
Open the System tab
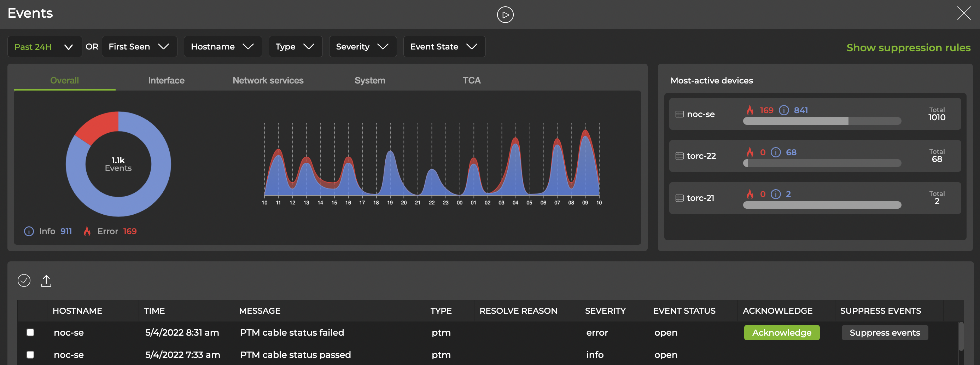[x=370, y=80]
